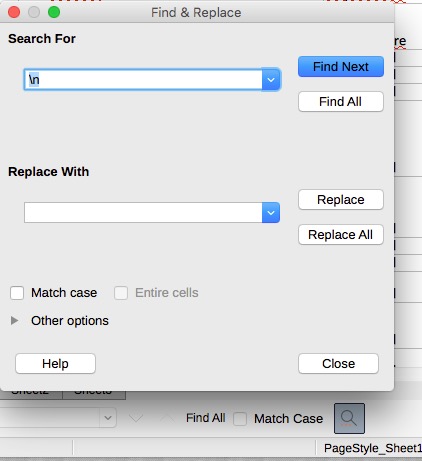
Task: Go to next match with down arrow
Action: tap(136, 418)
